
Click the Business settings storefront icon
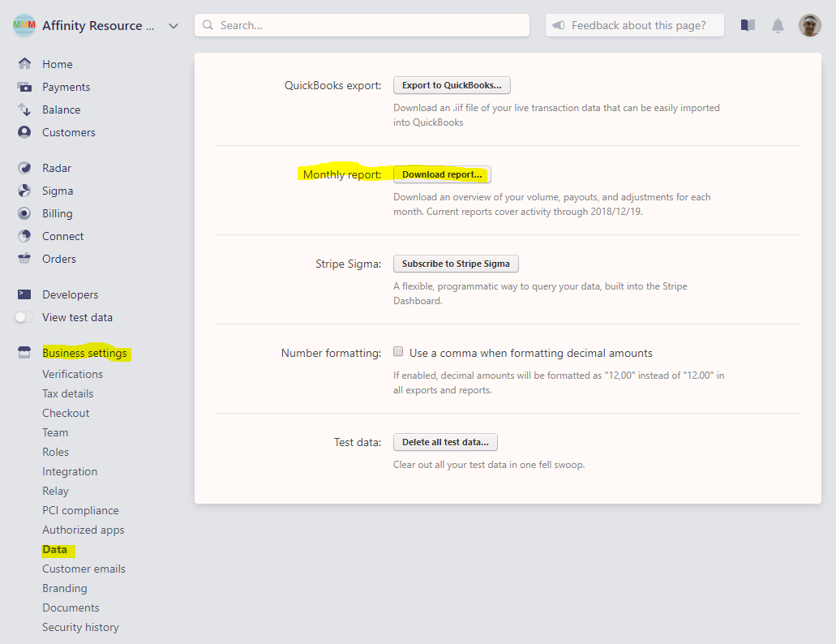click(24, 352)
